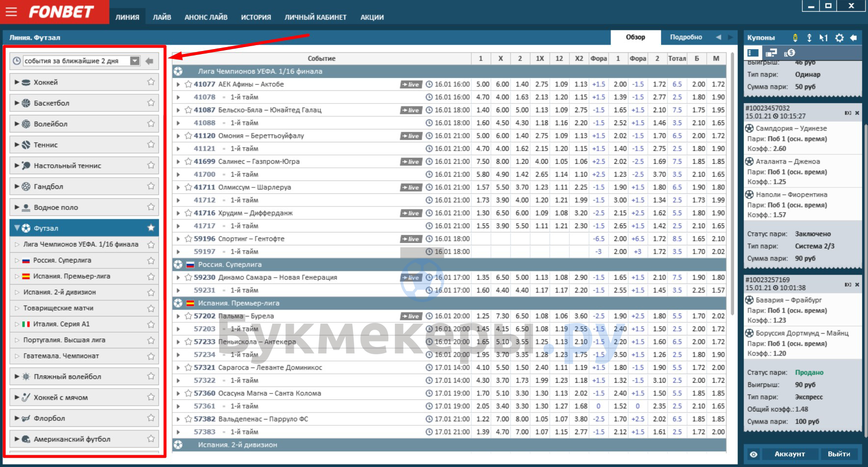Toggle favorite star for Флорбол
Screen dimensions: 868x467
(x=151, y=418)
